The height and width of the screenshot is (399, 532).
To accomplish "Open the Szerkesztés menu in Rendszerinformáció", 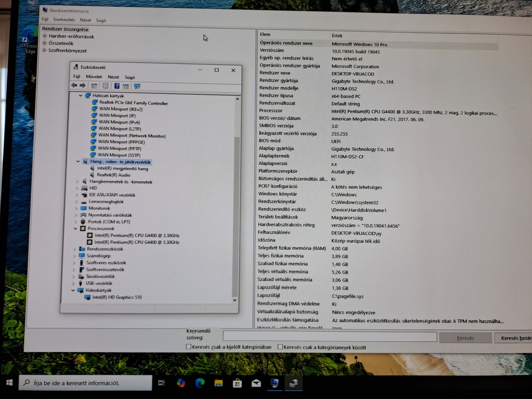I will pyautogui.click(x=64, y=19).
